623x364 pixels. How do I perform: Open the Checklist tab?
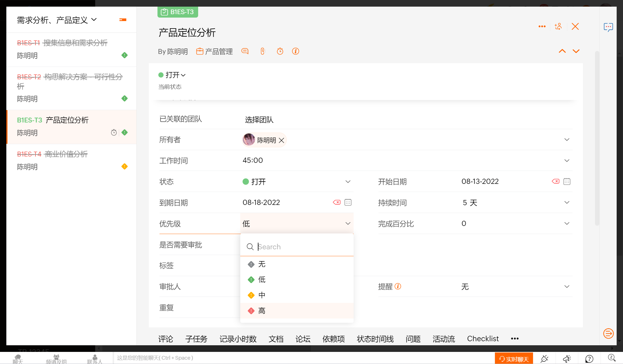pyautogui.click(x=483, y=339)
